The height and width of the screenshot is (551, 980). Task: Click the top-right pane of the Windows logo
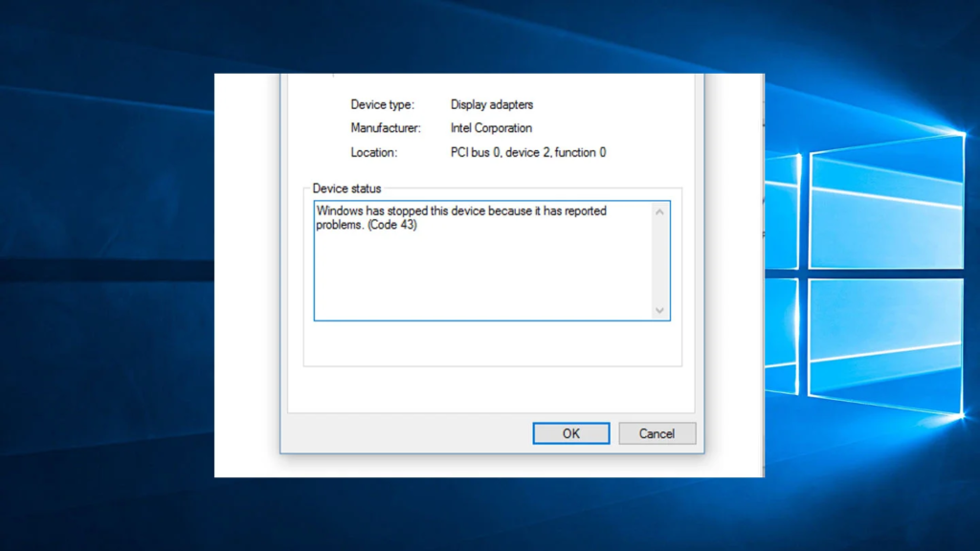pyautogui.click(x=886, y=207)
